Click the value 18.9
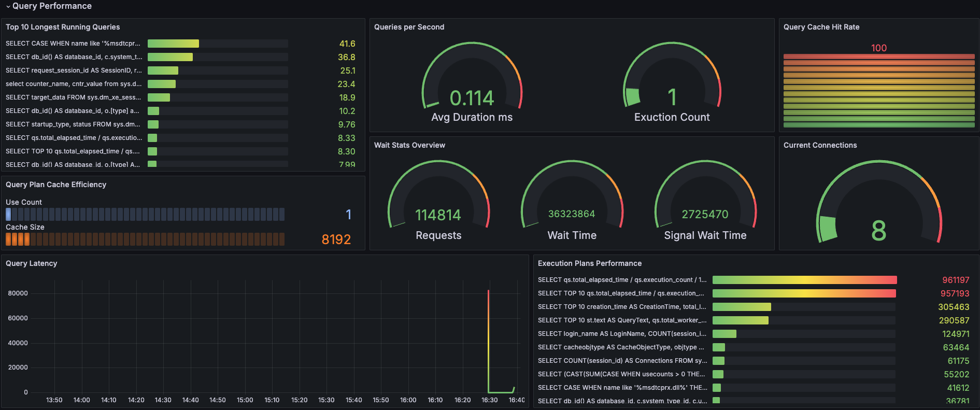This screenshot has width=980, height=410. pos(347,97)
